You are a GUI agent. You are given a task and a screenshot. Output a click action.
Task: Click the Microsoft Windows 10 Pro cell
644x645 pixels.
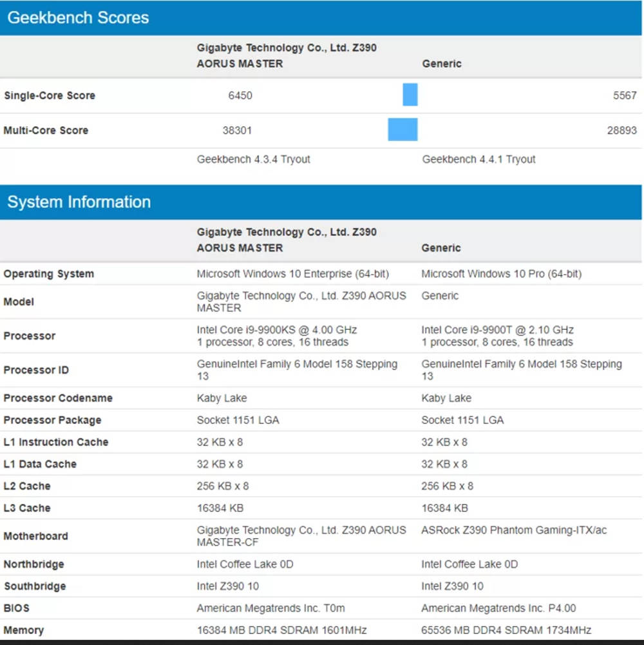(501, 274)
